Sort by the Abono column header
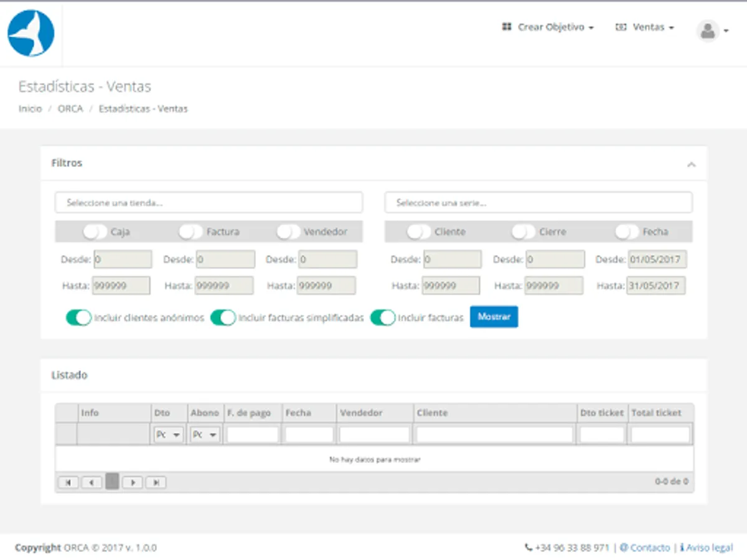Image resolution: width=747 pixels, height=560 pixels. pyautogui.click(x=205, y=413)
